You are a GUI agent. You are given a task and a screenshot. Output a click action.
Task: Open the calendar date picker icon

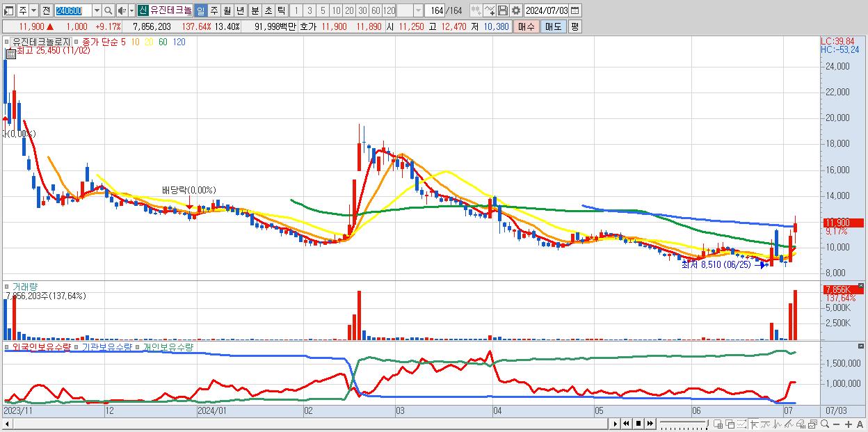click(x=575, y=10)
